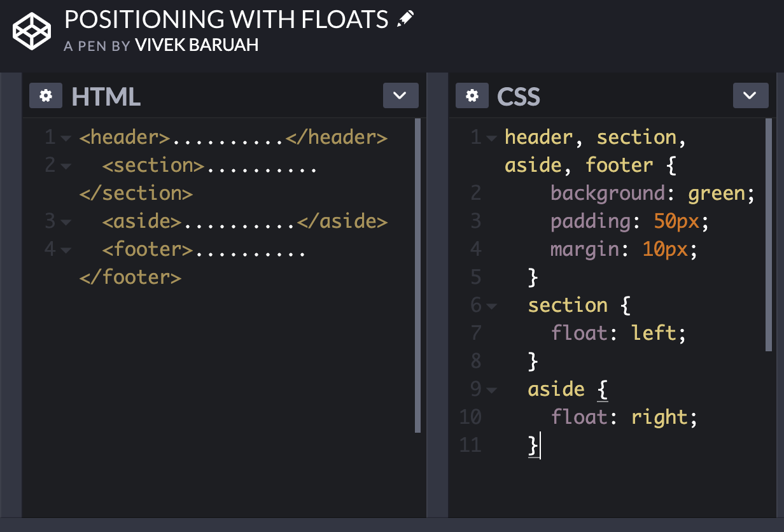Place cursor on 'float: right' line
This screenshot has width=784, height=532.
click(625, 417)
